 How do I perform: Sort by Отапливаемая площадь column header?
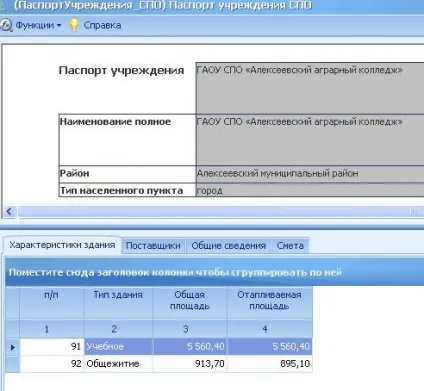tap(269, 303)
